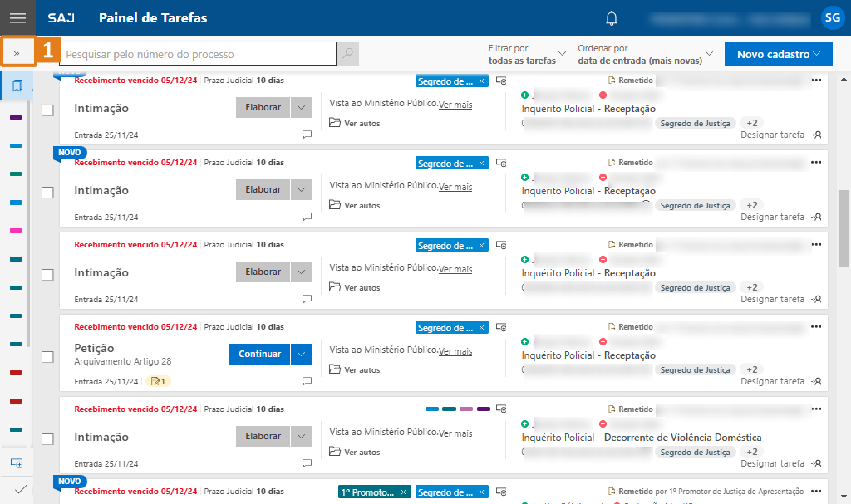Open the notifications bell
Viewport: 851px width, 504px height.
[x=612, y=18]
